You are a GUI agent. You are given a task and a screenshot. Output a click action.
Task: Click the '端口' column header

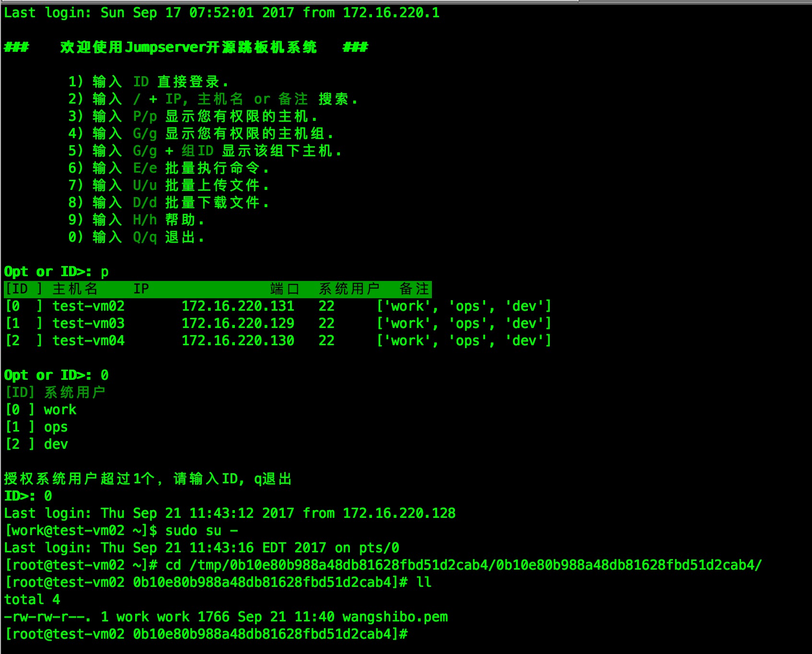(x=285, y=289)
